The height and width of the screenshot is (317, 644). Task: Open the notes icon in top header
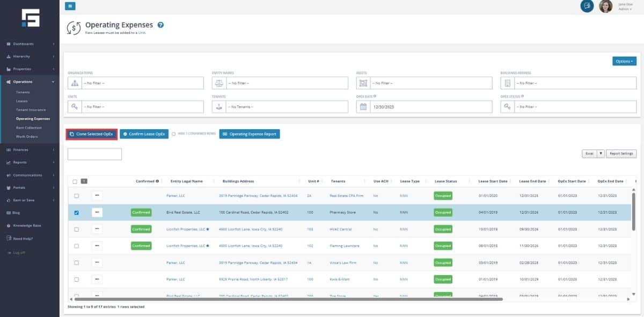click(x=587, y=6)
